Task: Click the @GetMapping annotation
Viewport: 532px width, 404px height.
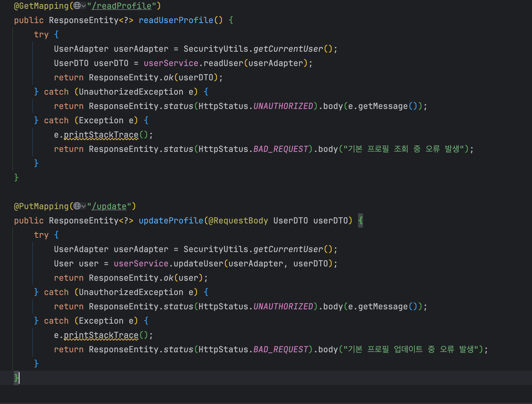Action: [x=41, y=6]
